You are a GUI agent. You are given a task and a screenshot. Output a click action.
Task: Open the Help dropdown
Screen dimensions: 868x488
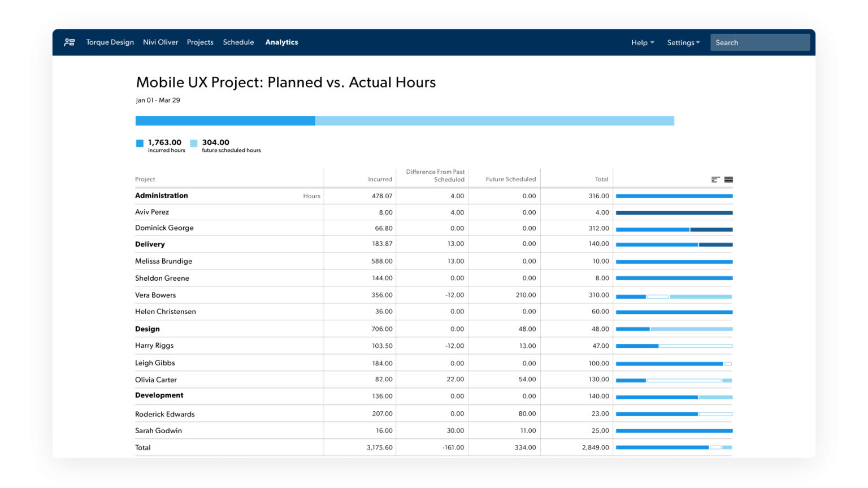coord(643,42)
